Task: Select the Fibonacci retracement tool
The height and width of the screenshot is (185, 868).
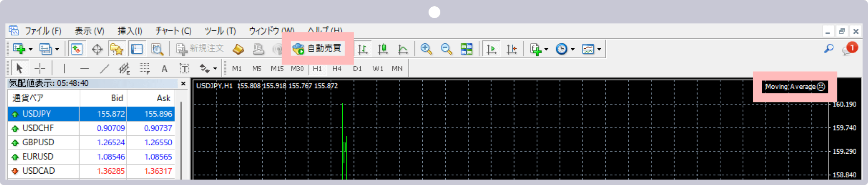Action: [x=144, y=69]
